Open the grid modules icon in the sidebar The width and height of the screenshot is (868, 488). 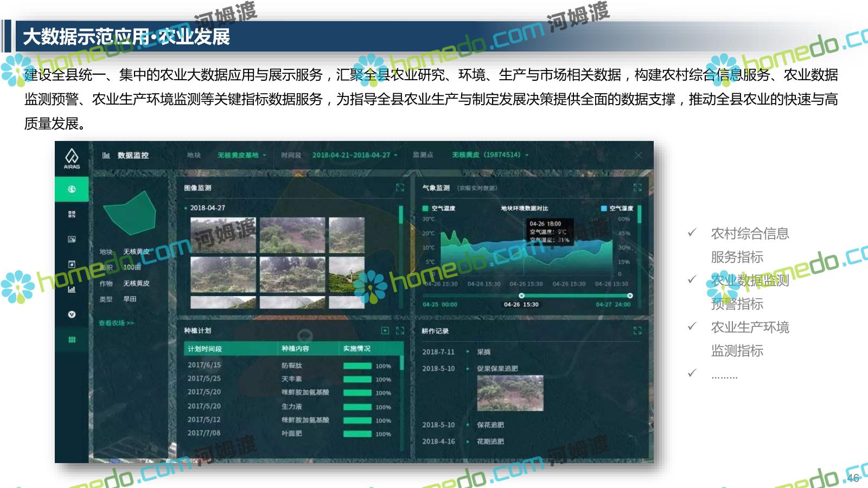coord(72,214)
